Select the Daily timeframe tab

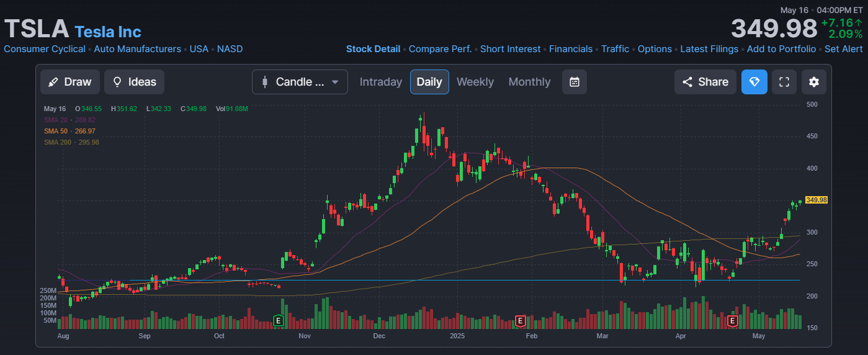[x=429, y=82]
